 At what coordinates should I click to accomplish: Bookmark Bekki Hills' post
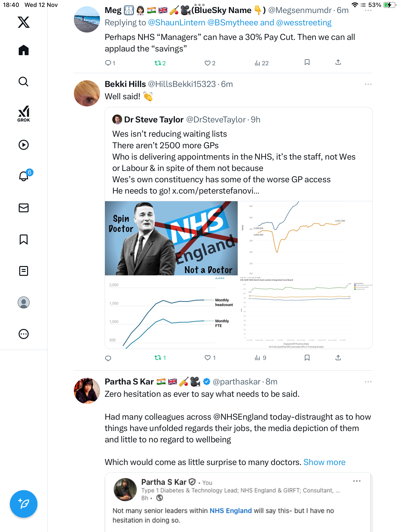pyautogui.click(x=307, y=358)
